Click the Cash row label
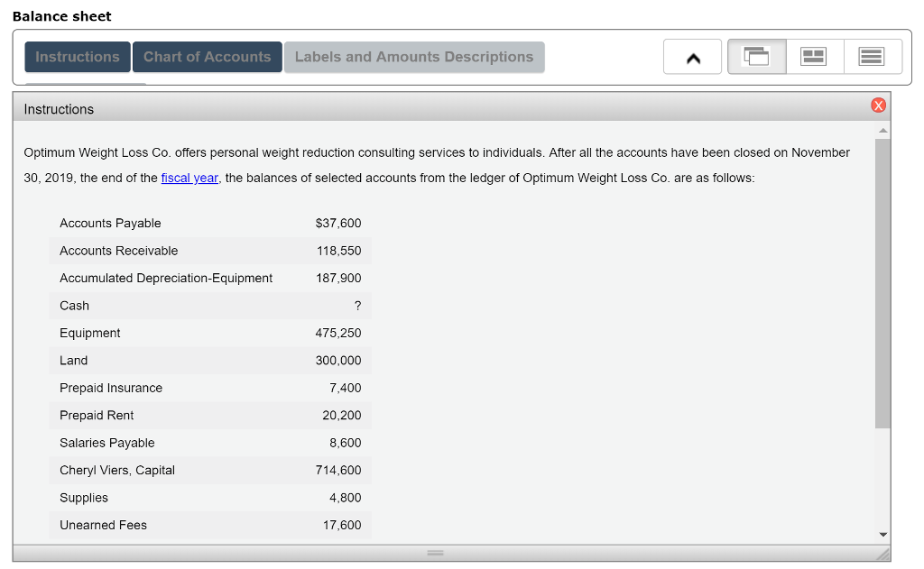 coord(74,306)
